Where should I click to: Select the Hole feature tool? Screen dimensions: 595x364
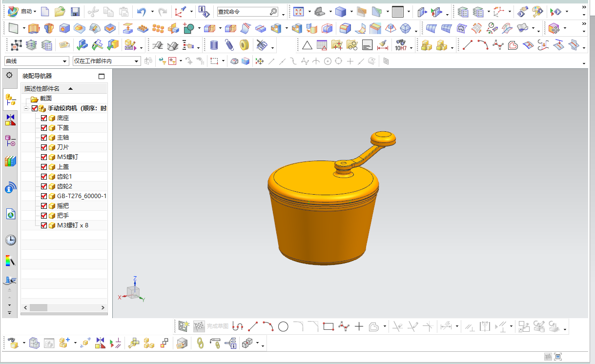64,29
